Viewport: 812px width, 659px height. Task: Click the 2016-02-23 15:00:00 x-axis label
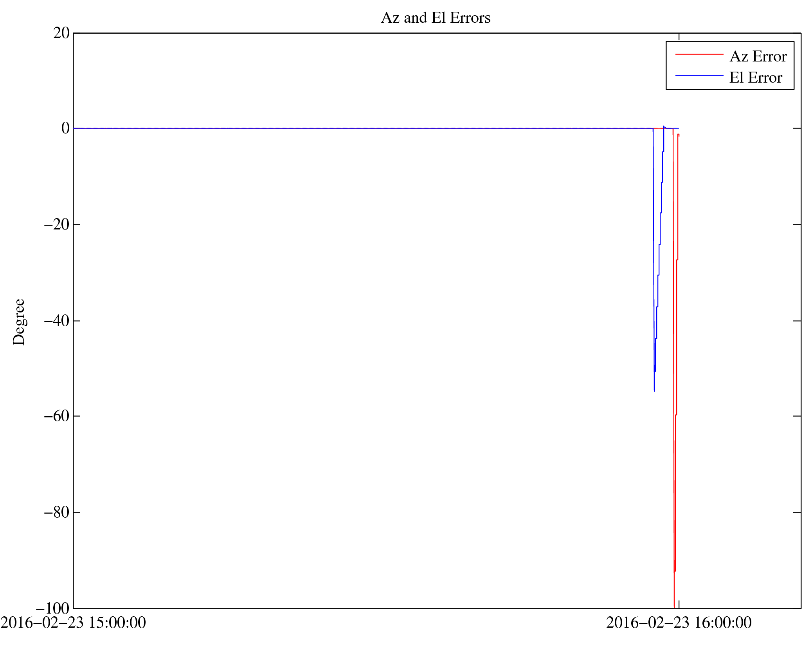[x=73, y=623]
